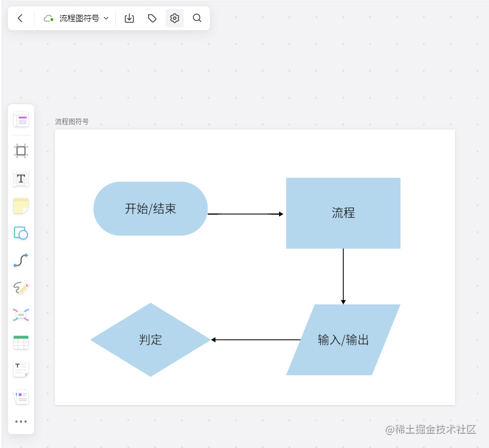Select the frame tool
This screenshot has width=489, height=448.
coord(21,150)
